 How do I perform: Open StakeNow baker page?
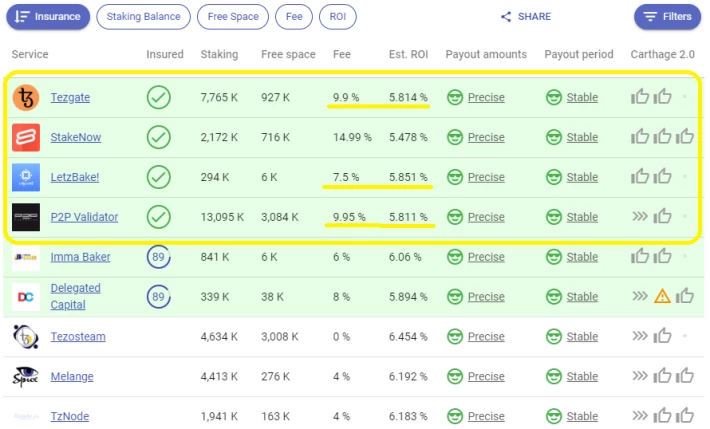click(76, 137)
